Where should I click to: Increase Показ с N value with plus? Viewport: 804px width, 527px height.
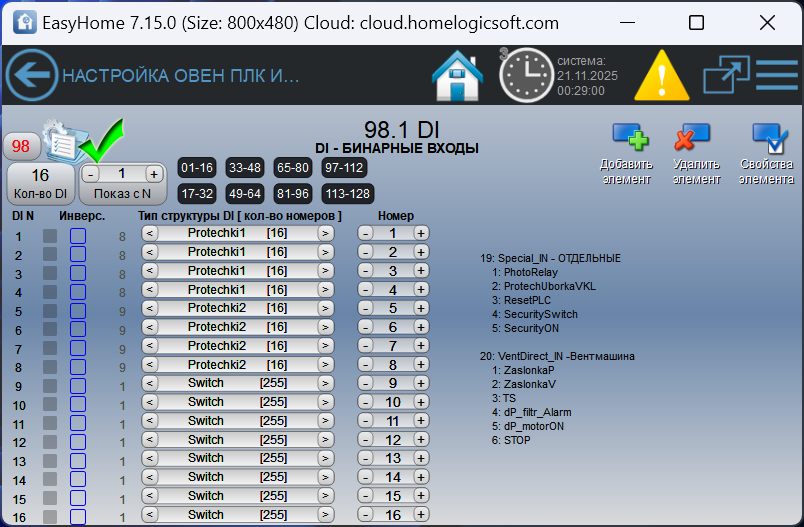click(153, 173)
